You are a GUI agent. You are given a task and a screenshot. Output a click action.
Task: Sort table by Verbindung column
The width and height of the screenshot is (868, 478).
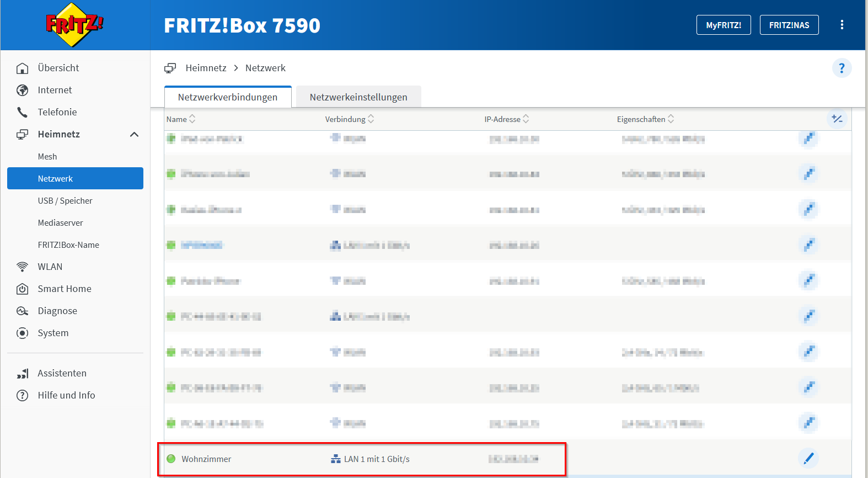tap(350, 119)
